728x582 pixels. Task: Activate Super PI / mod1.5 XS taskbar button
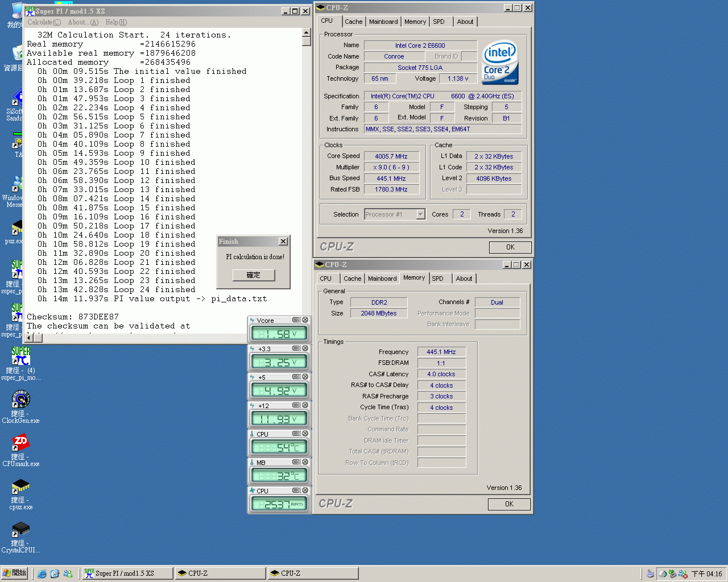127,573
